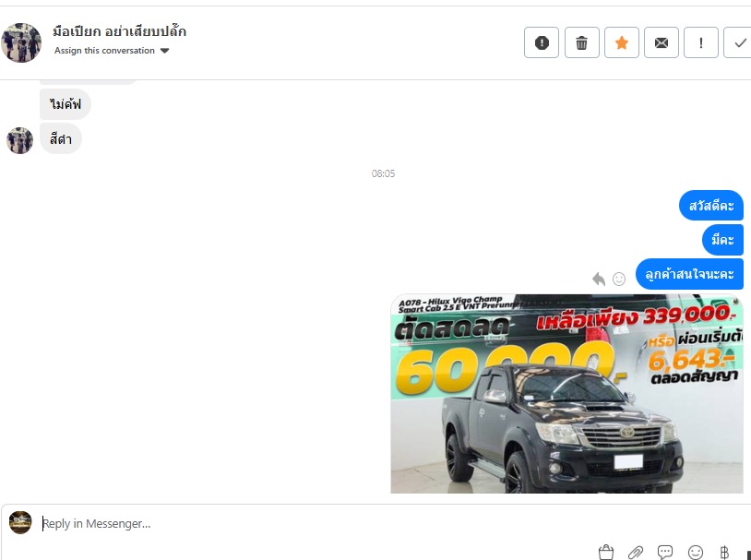Select the สวัสดีคะ sent message
751x560 pixels.
pos(710,206)
